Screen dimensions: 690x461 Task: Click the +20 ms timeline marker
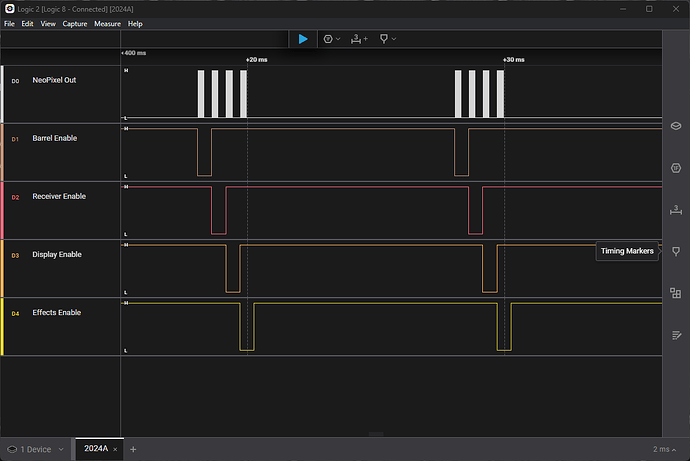pyautogui.click(x=257, y=60)
